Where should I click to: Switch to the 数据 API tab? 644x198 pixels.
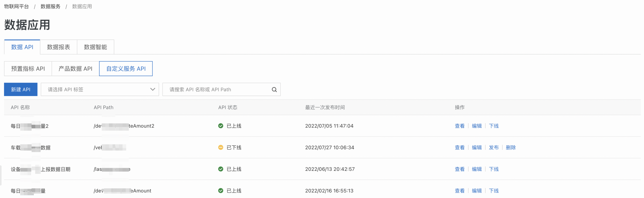click(x=22, y=47)
